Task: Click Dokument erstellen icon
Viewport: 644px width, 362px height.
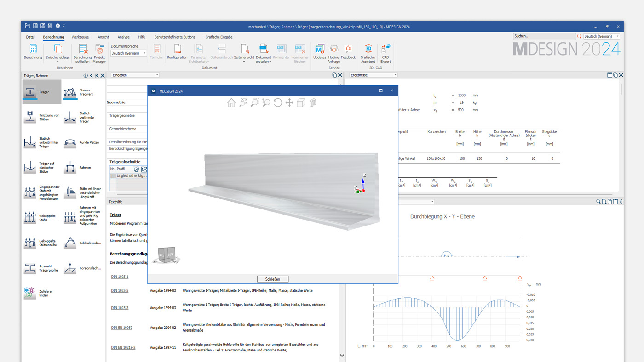Action: (264, 49)
